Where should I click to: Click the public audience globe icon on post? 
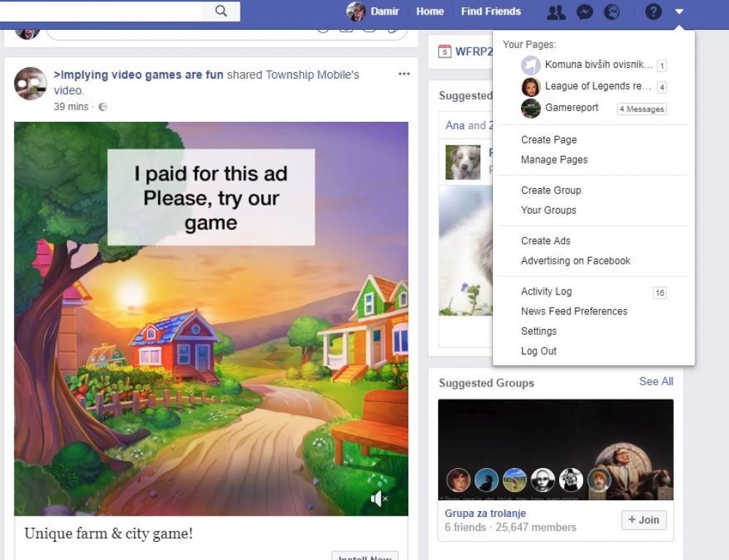(103, 107)
